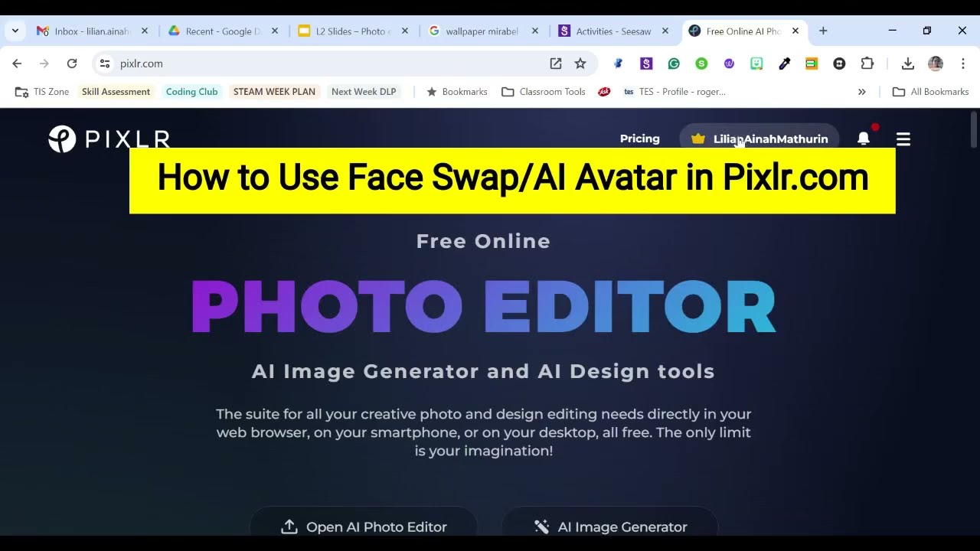Open the TIS Zone bookmark folder

[x=42, y=92]
